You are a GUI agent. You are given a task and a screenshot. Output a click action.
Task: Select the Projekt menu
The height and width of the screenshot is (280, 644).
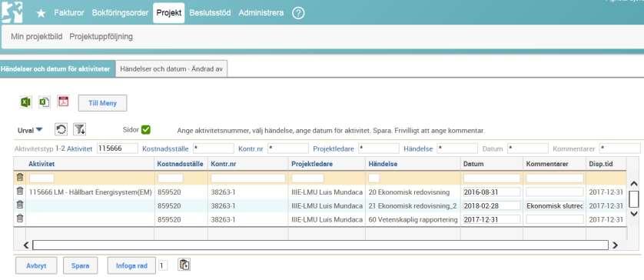coord(169,13)
